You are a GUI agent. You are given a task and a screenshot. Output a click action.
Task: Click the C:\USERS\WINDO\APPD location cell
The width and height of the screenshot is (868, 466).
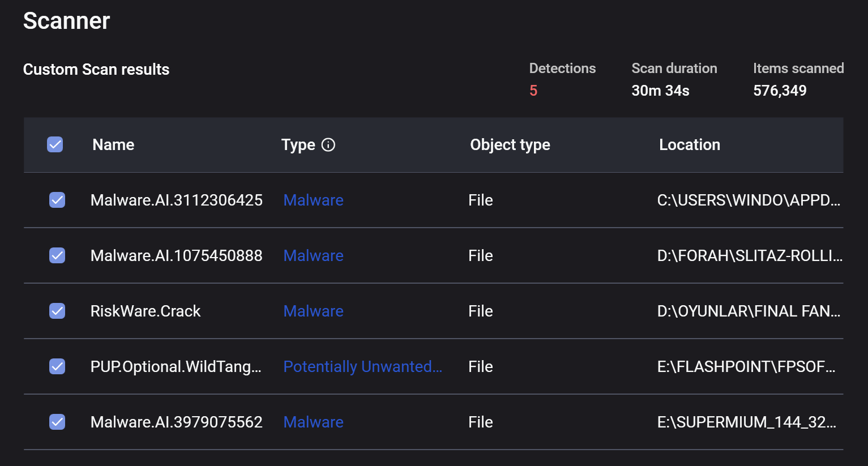(x=749, y=200)
